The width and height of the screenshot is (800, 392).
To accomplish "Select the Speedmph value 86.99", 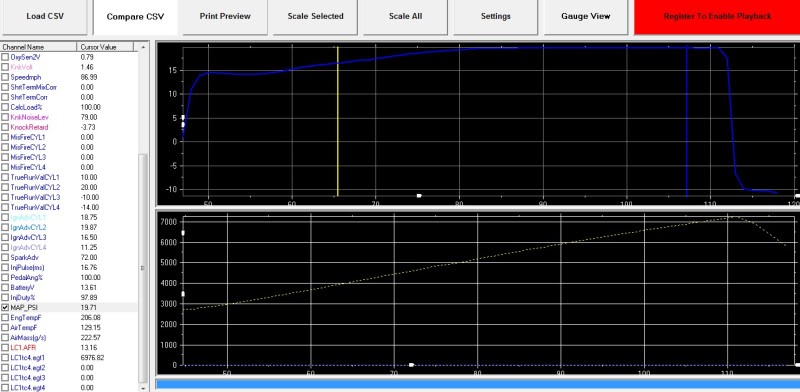I will (89, 77).
